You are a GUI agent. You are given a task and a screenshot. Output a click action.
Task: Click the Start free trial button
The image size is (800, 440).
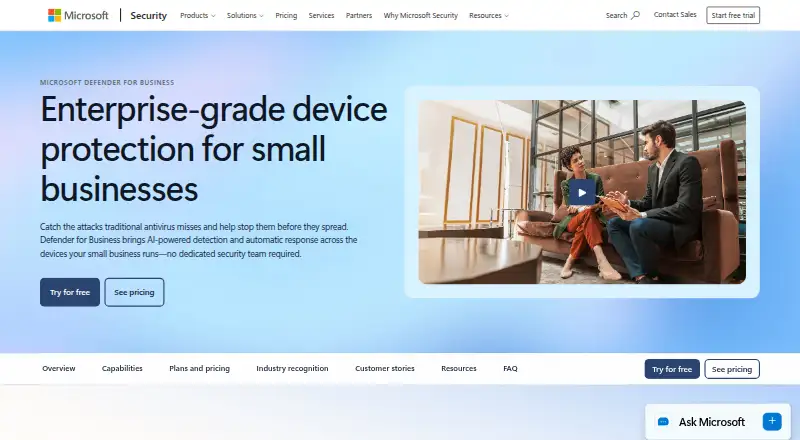click(733, 15)
